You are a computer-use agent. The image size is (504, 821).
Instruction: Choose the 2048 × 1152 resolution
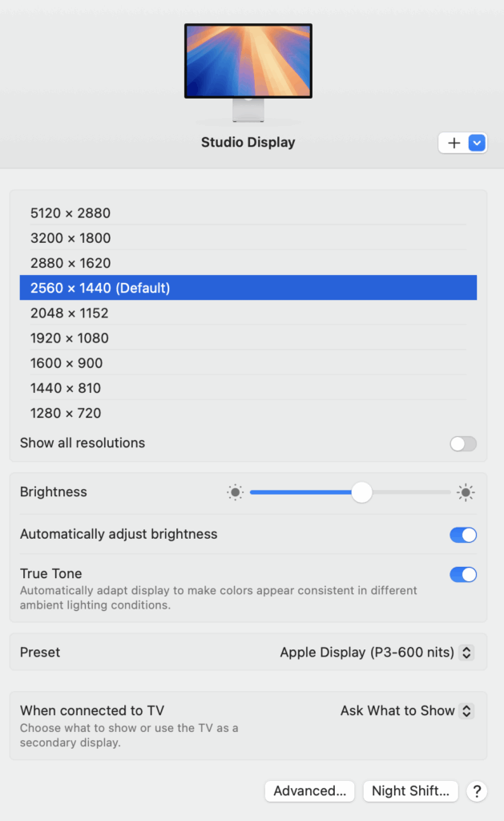coord(248,313)
